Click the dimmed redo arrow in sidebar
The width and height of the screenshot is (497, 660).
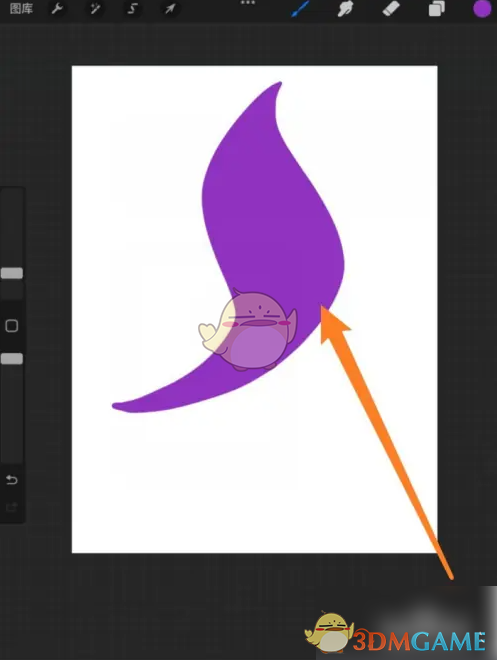pos(12,507)
